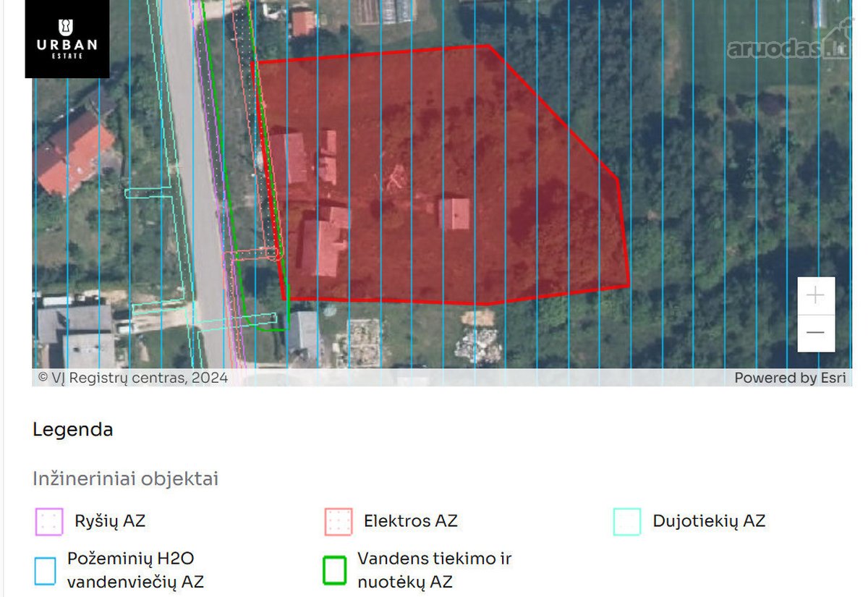The width and height of the screenshot is (868, 597).
Task: Click the Elektros AZ legend label
Action: [411, 521]
